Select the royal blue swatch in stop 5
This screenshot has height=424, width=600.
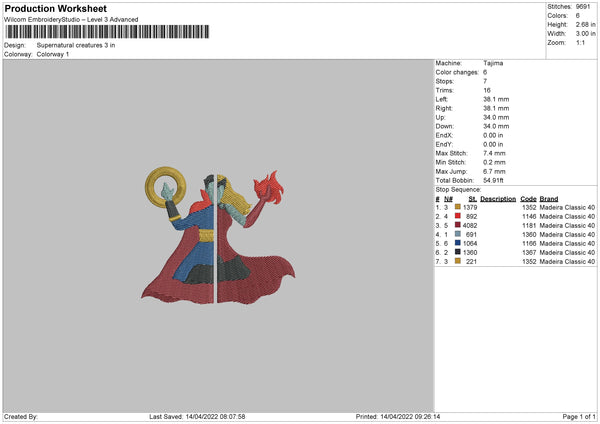(457, 243)
